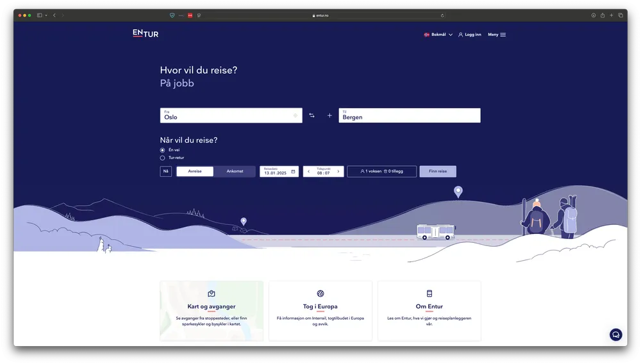Go to the Entur logo homepage

pyautogui.click(x=146, y=33)
